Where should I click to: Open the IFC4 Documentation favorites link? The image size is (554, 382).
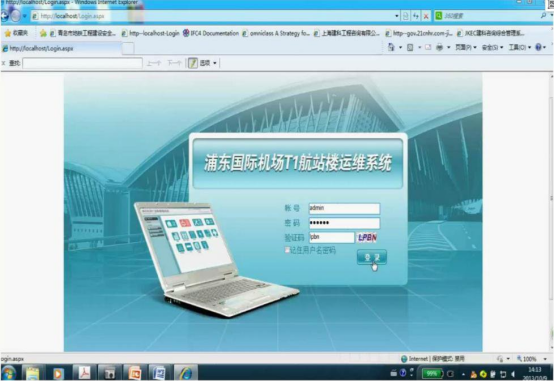click(x=211, y=33)
